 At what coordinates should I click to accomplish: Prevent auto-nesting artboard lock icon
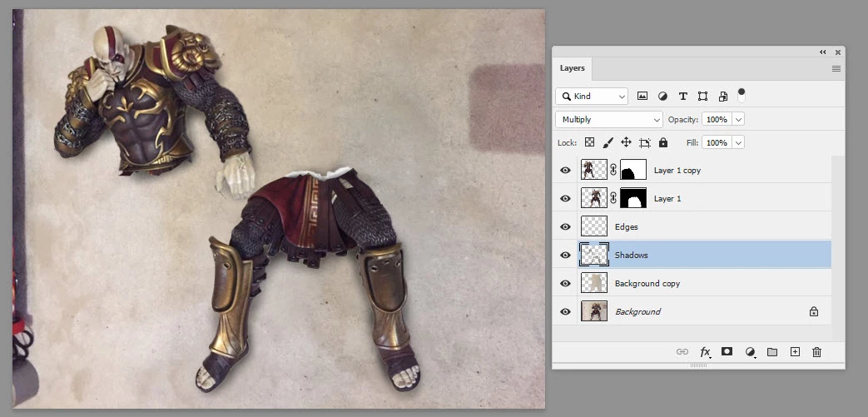click(644, 143)
